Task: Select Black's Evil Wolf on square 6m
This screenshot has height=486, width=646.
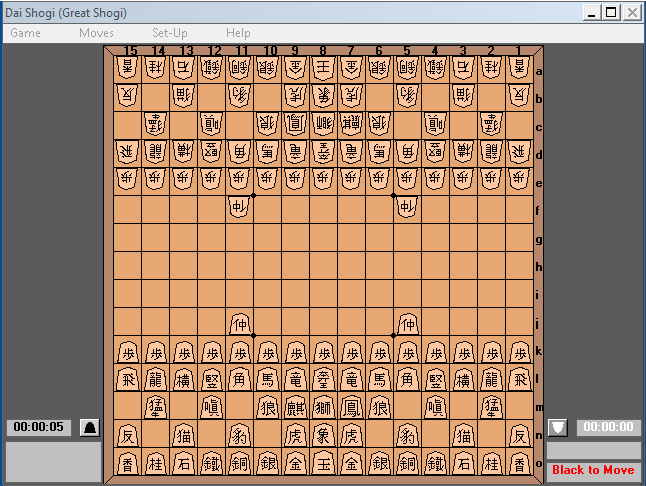Action: point(379,408)
